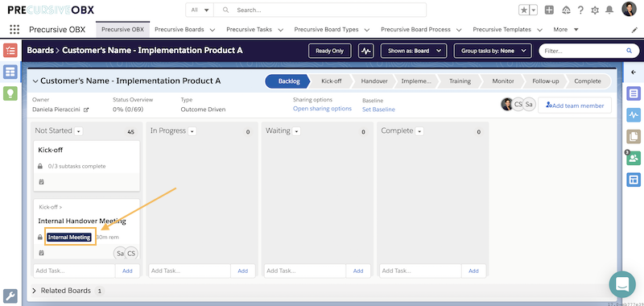Open the green team members panel icon
The image size is (644, 306).
click(634, 158)
